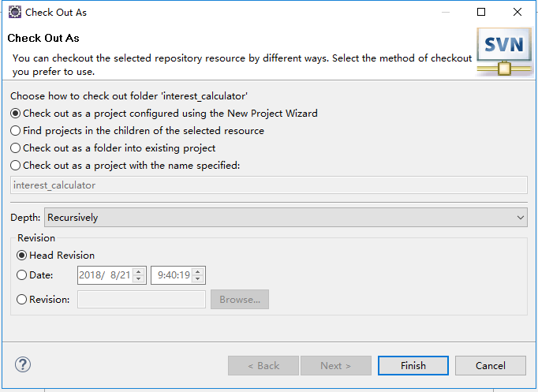Click the Eclipse icon in title bar
This screenshot has height=392, width=538.
[13, 12]
